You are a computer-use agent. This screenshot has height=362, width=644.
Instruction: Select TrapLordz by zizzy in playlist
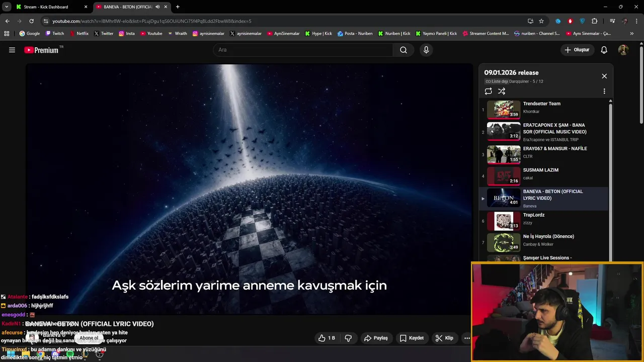544,221
